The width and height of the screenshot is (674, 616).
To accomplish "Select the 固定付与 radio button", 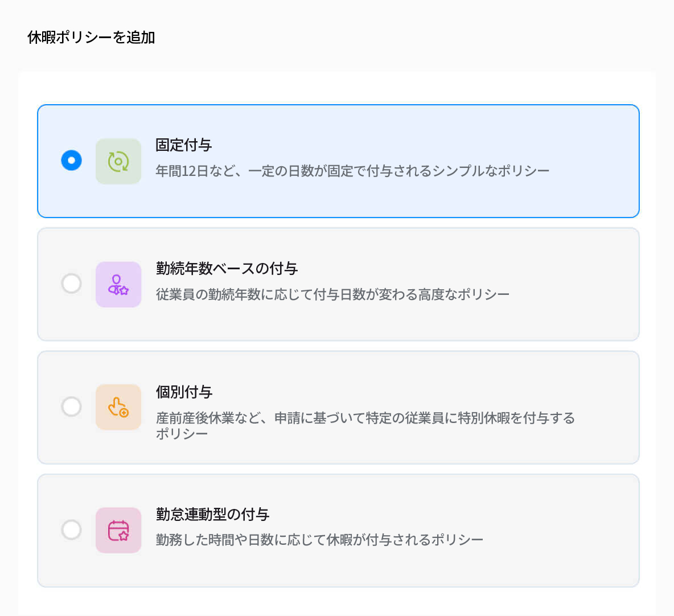I will tap(71, 161).
